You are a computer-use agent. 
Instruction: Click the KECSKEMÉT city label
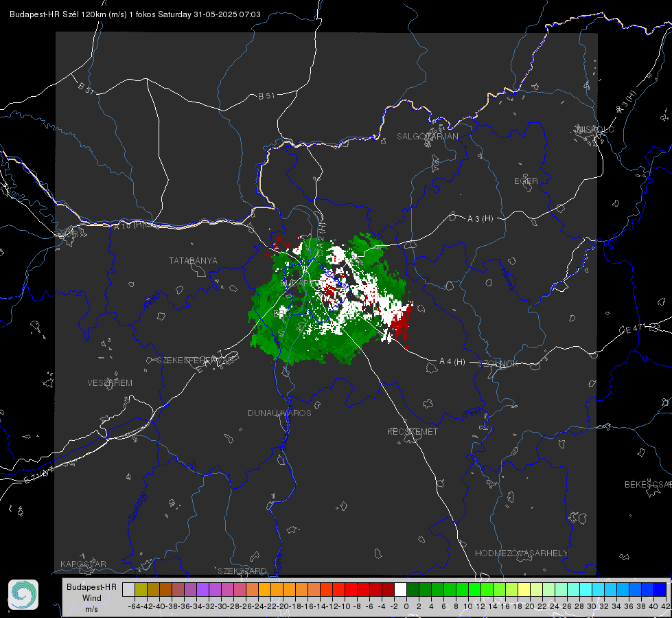[x=413, y=431]
